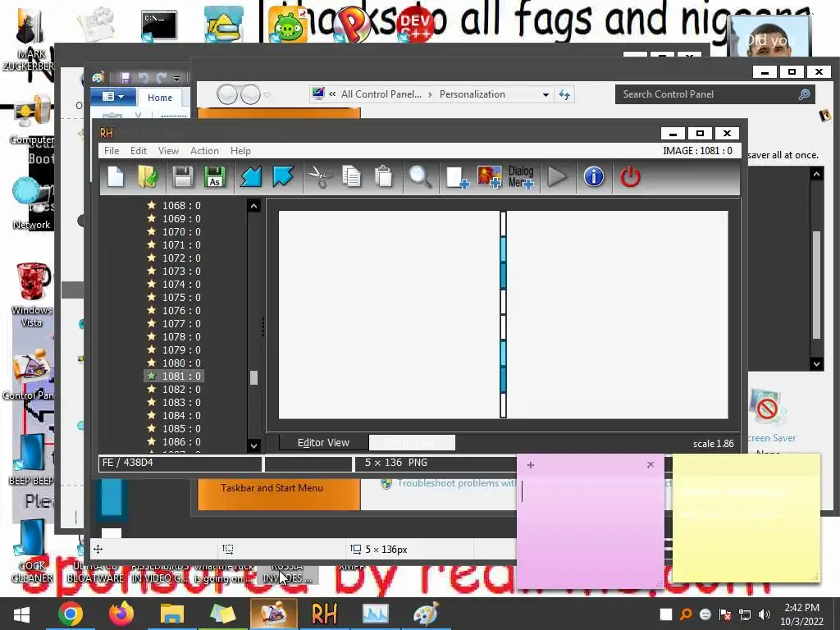Select resource 1083 : 0 in tree

coord(181,402)
